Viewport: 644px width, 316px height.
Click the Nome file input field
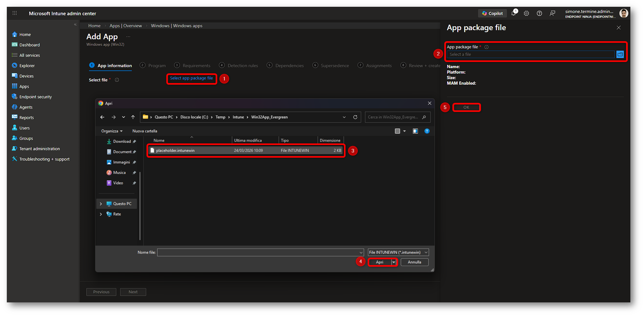coord(258,252)
